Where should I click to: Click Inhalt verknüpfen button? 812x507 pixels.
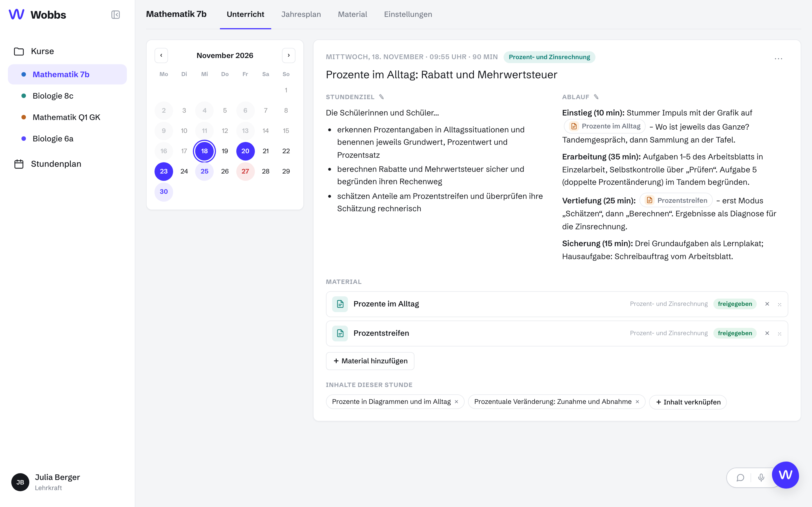click(688, 402)
